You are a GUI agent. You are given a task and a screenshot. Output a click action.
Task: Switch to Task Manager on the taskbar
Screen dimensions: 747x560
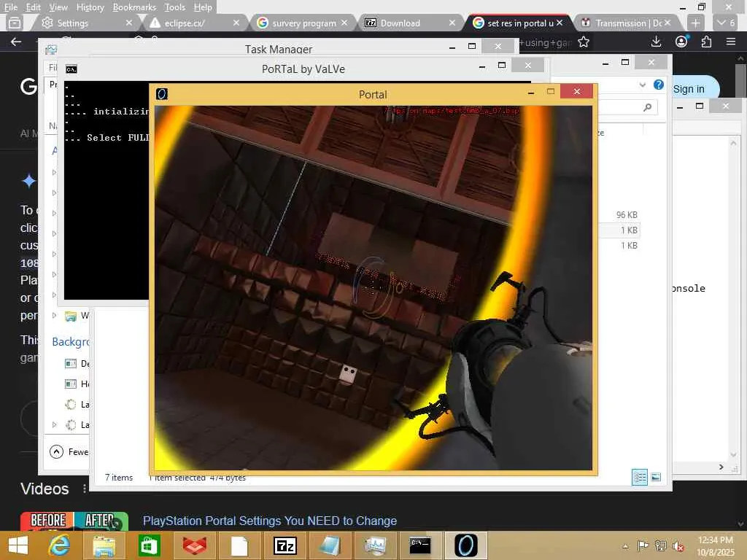tap(375, 545)
